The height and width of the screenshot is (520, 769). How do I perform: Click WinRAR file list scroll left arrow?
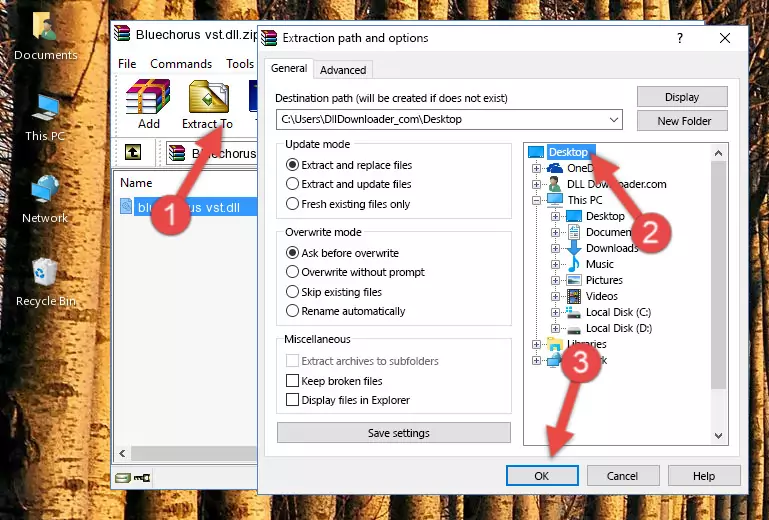click(122, 453)
